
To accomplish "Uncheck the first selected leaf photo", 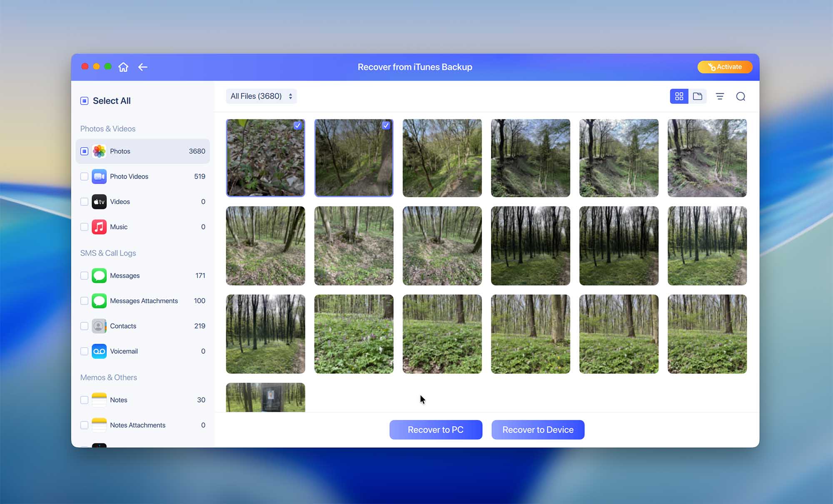I will [x=297, y=125].
